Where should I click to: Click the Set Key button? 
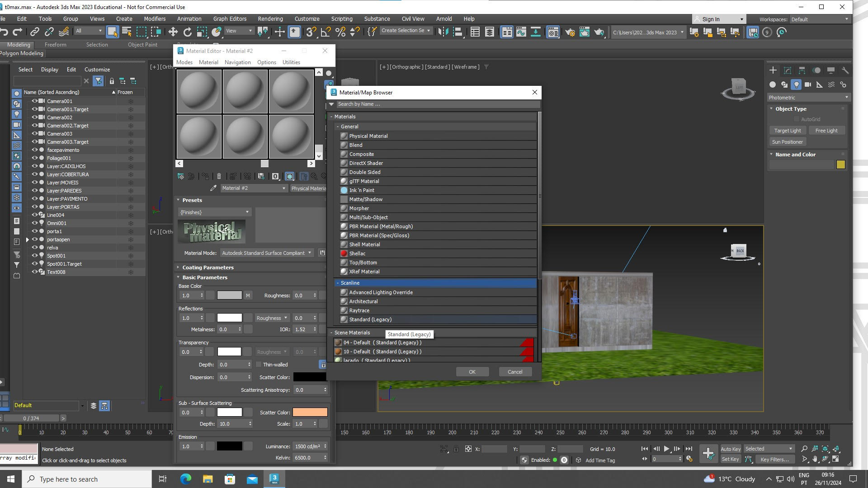pyautogui.click(x=731, y=459)
